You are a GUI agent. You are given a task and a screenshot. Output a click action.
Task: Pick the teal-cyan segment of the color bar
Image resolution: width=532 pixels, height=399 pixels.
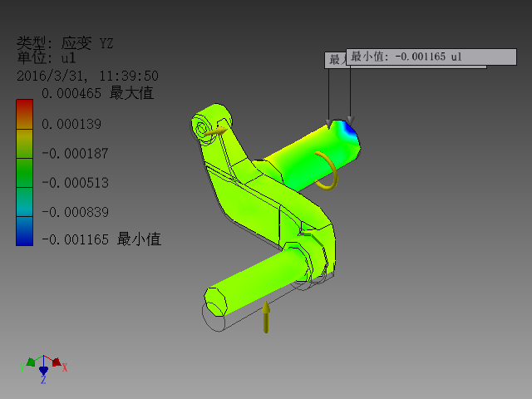24,202
